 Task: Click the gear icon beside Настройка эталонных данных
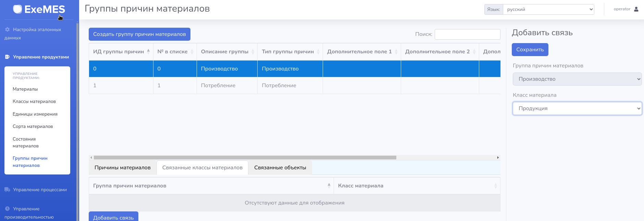tap(7, 29)
